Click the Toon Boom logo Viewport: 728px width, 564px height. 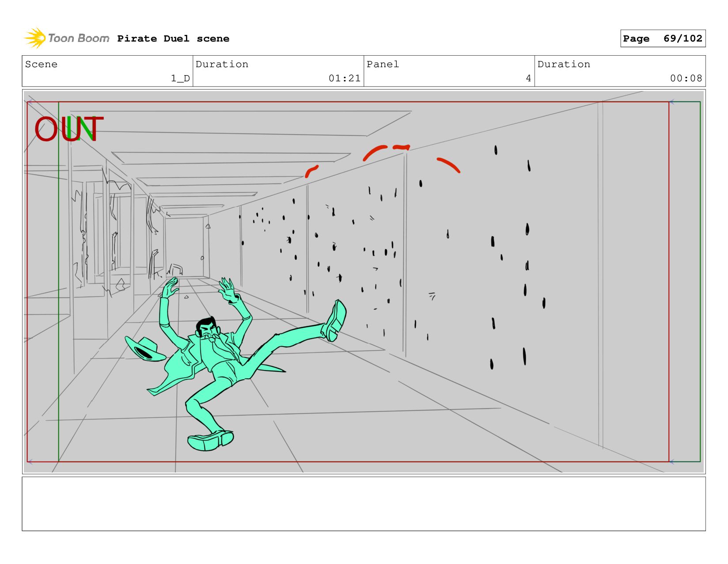pos(66,38)
